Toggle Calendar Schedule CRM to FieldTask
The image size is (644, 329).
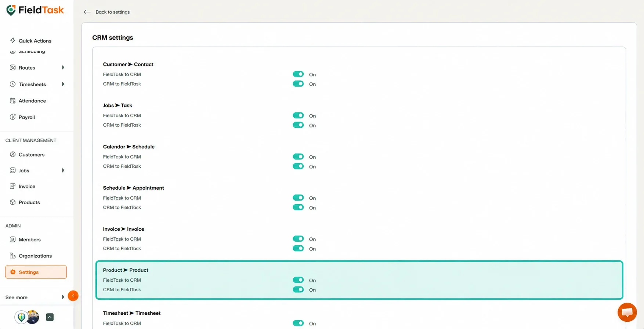point(298,166)
